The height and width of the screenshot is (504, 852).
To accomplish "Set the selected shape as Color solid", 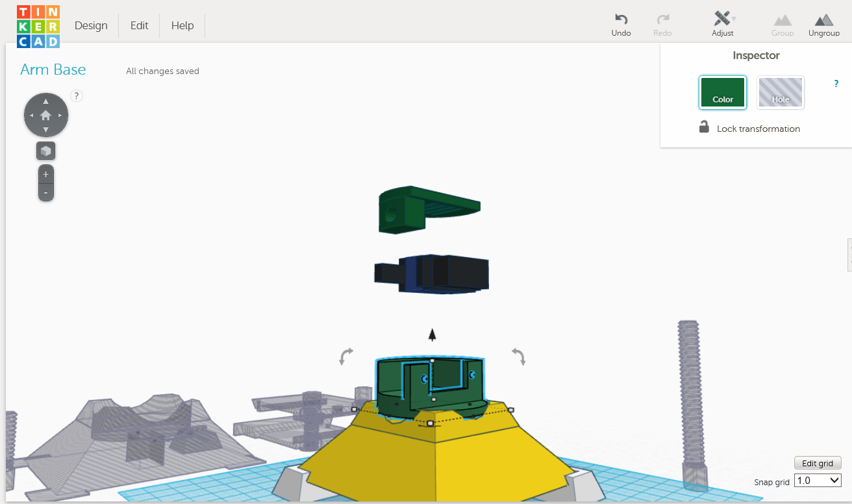I will pyautogui.click(x=722, y=92).
